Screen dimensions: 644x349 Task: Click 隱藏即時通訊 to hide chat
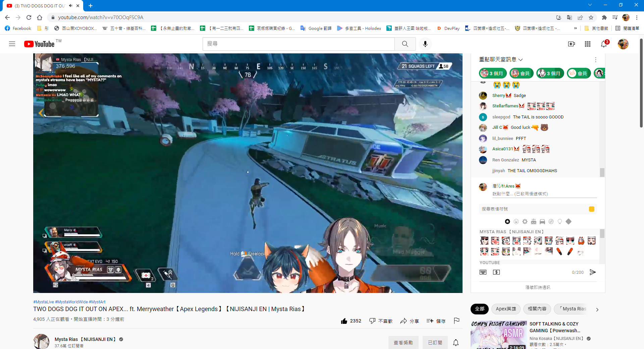tap(538, 287)
